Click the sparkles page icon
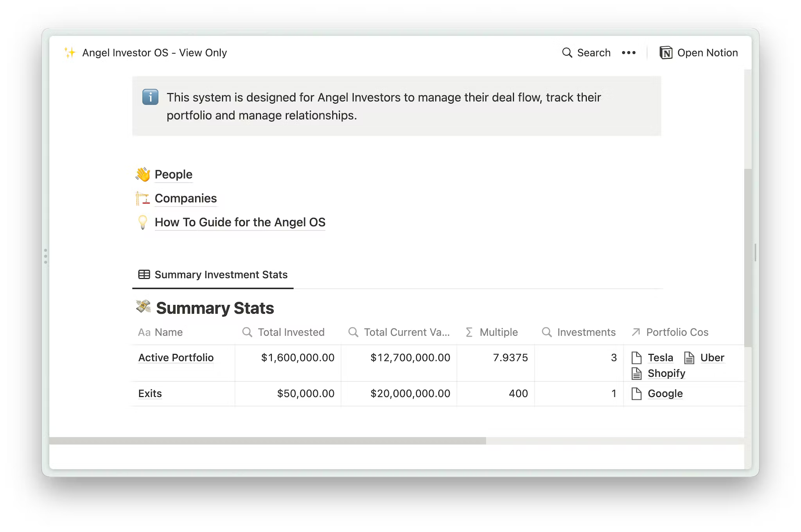The height and width of the screenshot is (532, 801). point(70,53)
